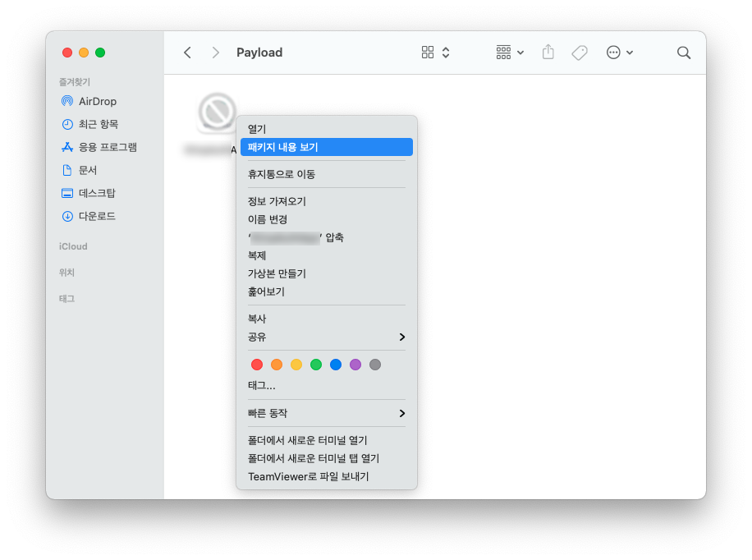
Task: Expand the action menu chevron
Action: coord(630,53)
